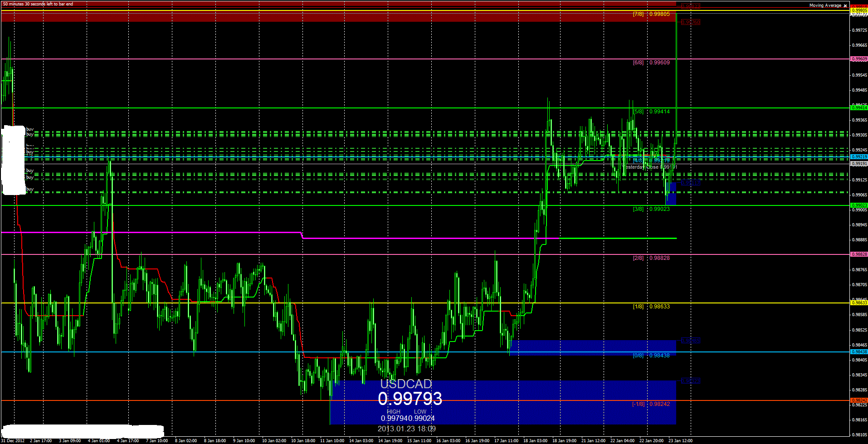Click the [0/8] 0.98438 level label
Image resolution: width=868 pixels, height=444 pixels.
pyautogui.click(x=651, y=356)
